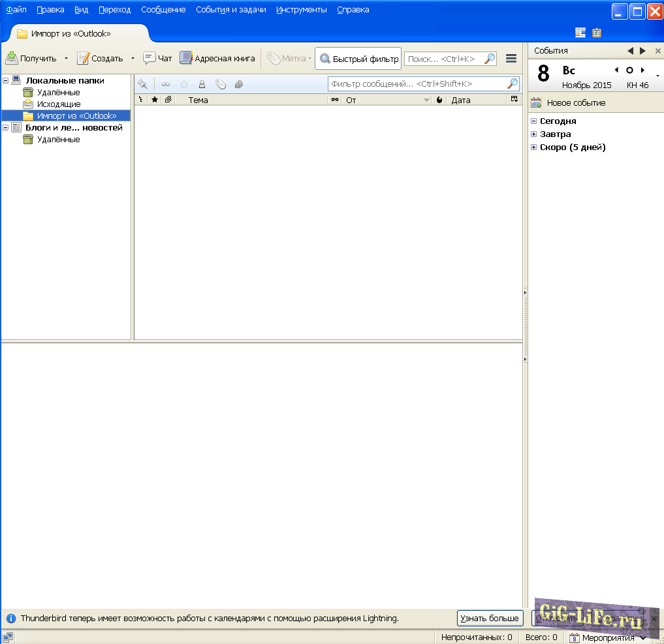Click the message filter search field

(417, 84)
